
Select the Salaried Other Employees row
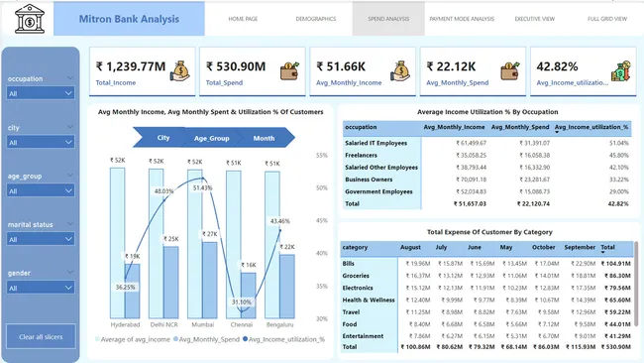click(486, 168)
